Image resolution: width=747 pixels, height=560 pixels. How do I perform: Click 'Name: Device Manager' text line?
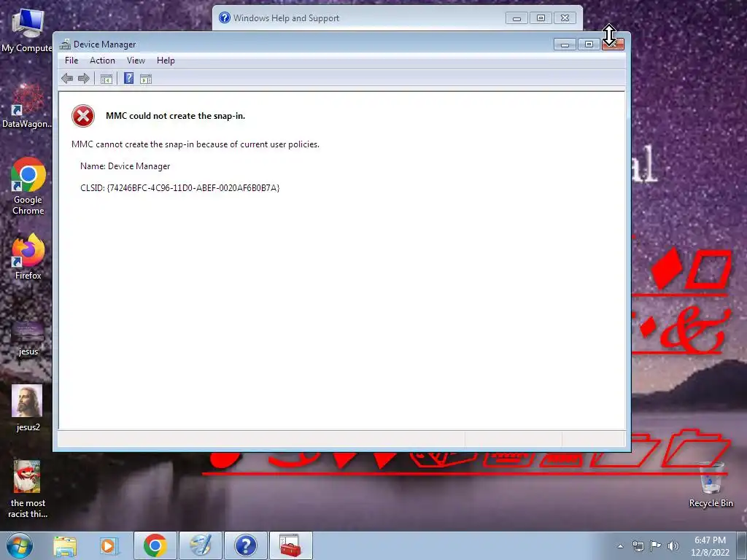pos(125,166)
